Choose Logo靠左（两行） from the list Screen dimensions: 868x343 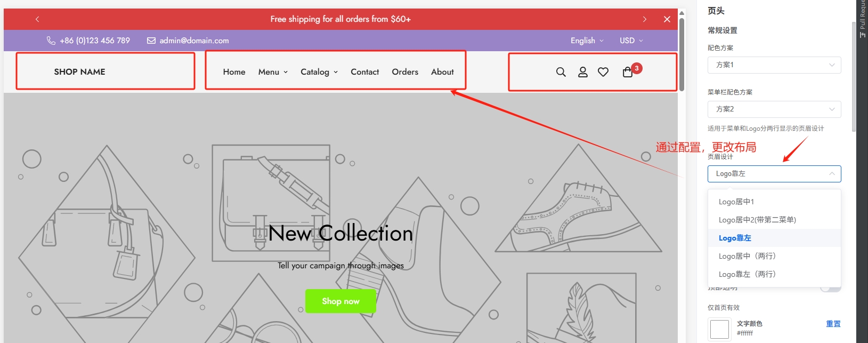tap(747, 274)
